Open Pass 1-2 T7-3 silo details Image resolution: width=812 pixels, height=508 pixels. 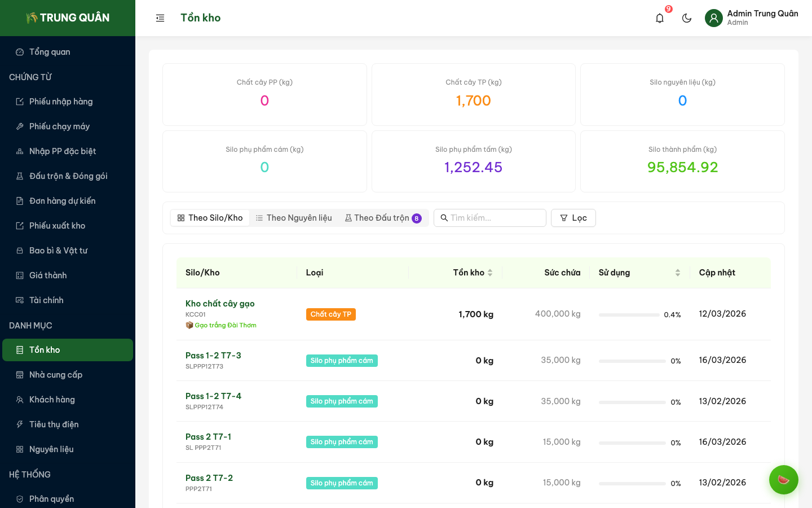[213, 356]
